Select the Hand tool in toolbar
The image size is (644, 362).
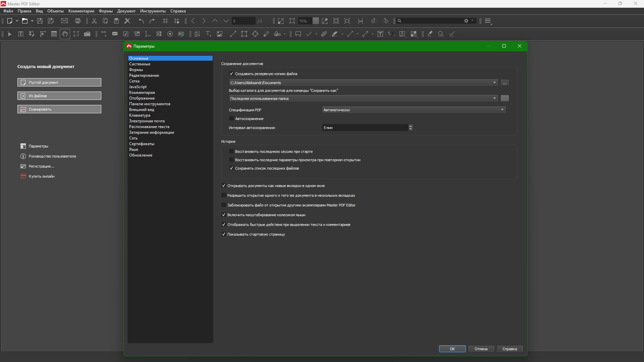[65, 34]
